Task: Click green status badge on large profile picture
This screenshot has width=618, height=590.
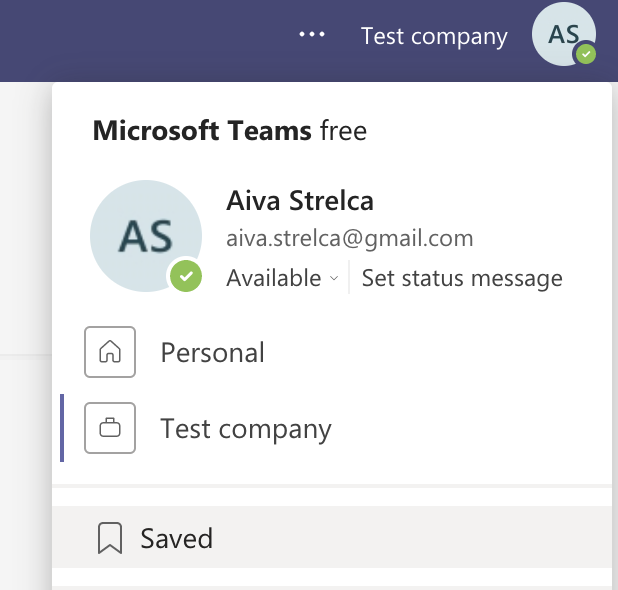Action: pyautogui.click(x=185, y=276)
